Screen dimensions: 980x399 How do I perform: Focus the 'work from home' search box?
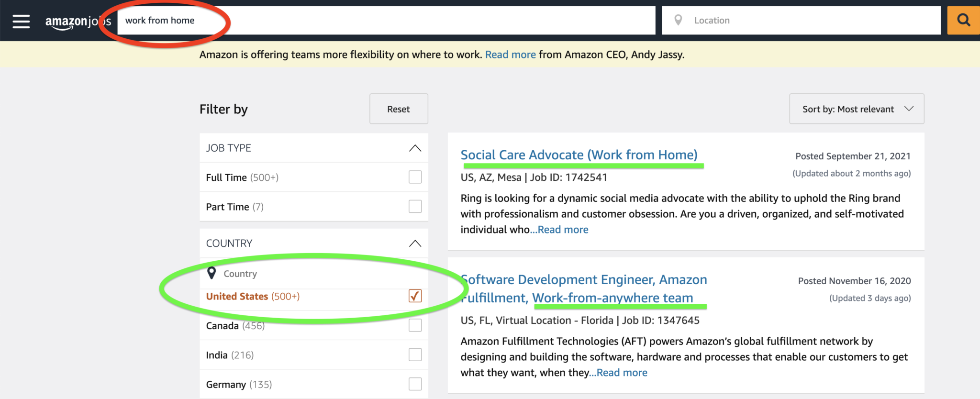coord(386,20)
